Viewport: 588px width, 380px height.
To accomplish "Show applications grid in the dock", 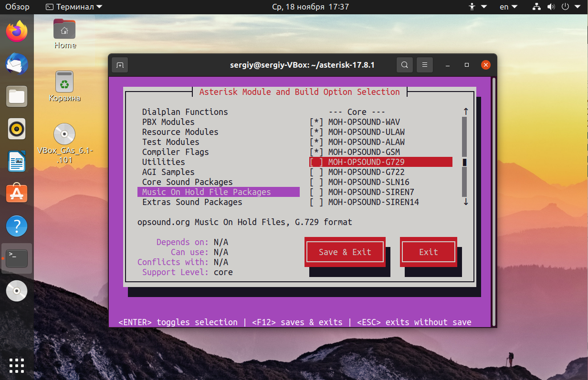I will 17,365.
